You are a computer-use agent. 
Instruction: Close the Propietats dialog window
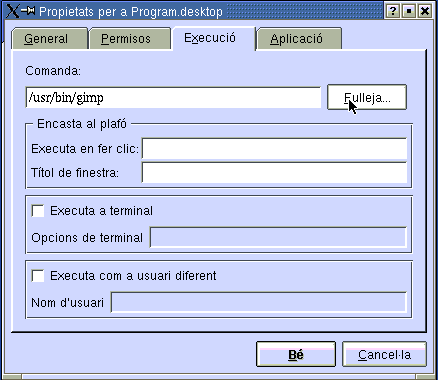(x=425, y=11)
